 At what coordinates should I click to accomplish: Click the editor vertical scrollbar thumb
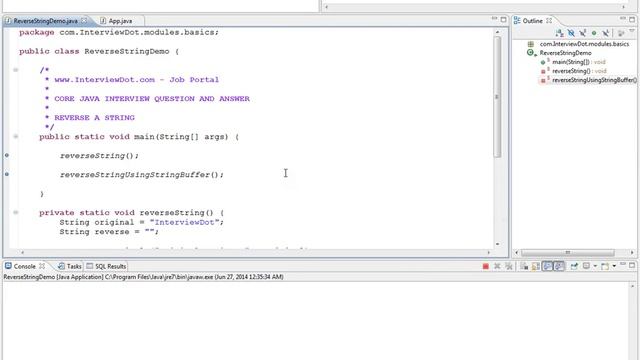(x=497, y=97)
